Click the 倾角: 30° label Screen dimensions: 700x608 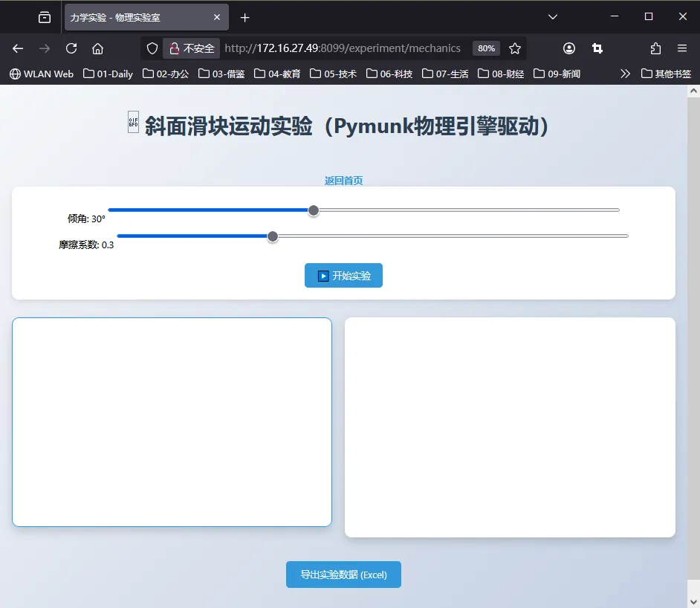click(x=86, y=219)
